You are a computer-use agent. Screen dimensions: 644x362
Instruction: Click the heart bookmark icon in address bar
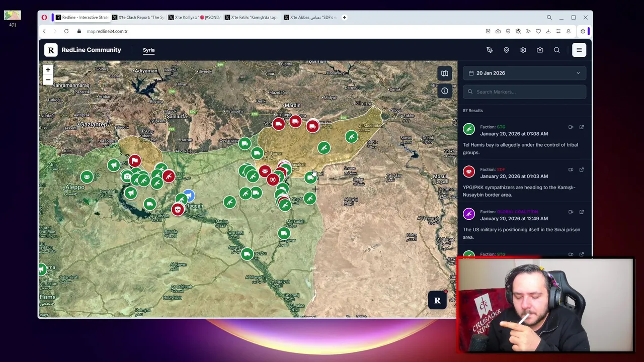[538, 31]
